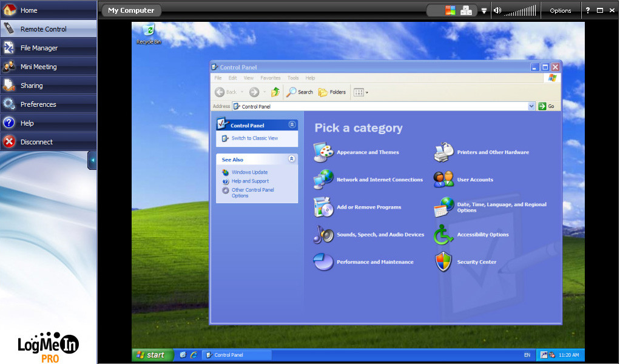Viewport: 620px width, 364px height.
Task: Click the Up folder toolbar icon
Action: click(x=275, y=92)
